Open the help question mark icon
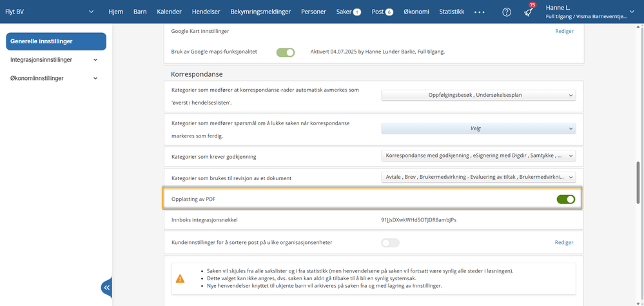The image size is (644, 306). [507, 12]
